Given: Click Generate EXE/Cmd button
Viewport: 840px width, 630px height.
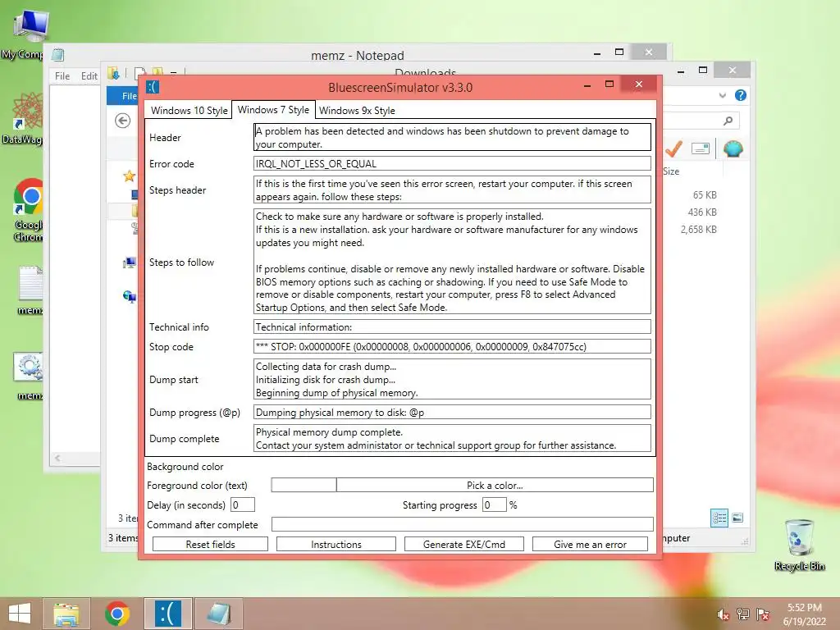Looking at the screenshot, I should tap(464, 545).
